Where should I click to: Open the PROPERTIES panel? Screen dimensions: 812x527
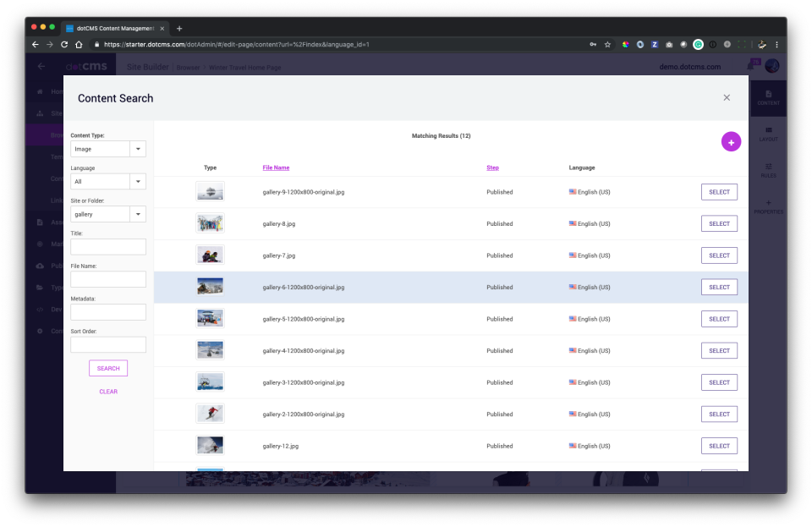click(x=768, y=206)
